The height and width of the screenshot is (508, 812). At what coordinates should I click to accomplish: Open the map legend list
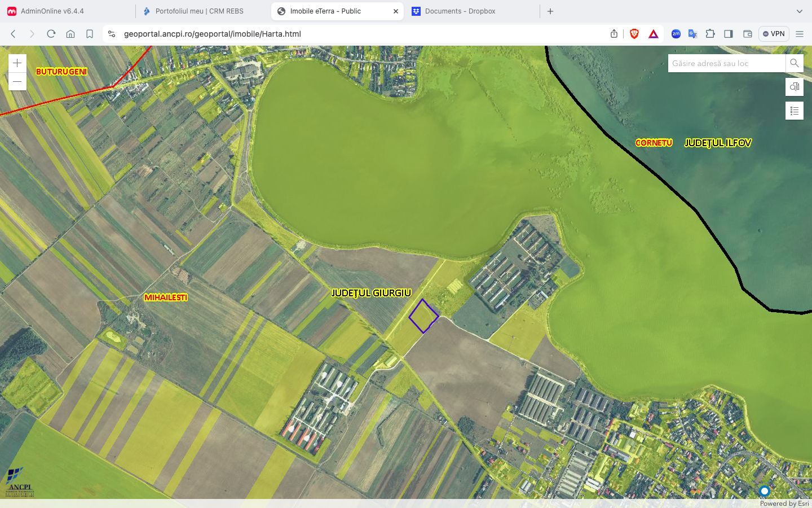click(x=794, y=111)
